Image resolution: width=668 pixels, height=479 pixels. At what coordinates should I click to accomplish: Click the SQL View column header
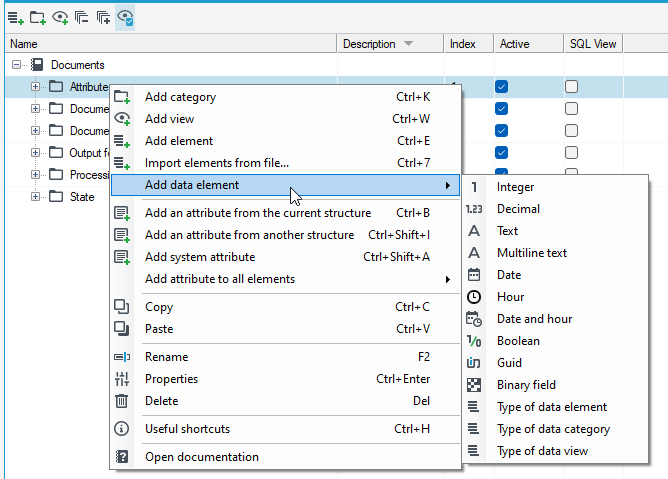pos(593,44)
